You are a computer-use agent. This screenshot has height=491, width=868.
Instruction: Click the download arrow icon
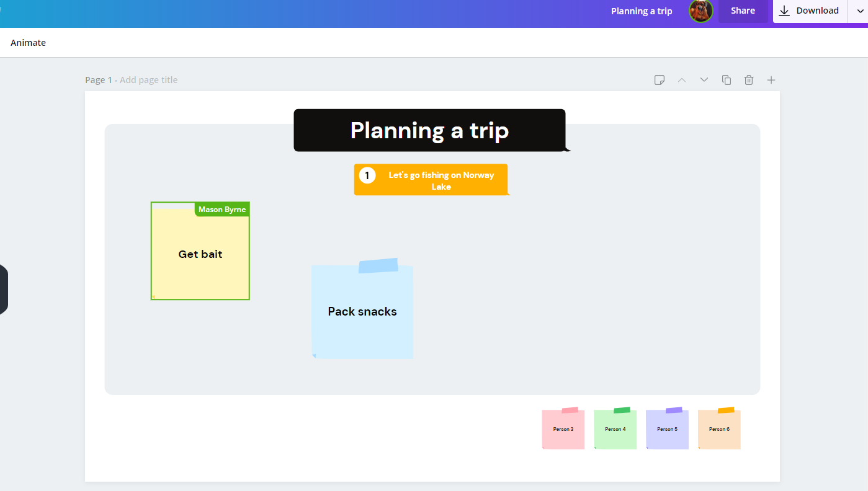[x=784, y=11]
